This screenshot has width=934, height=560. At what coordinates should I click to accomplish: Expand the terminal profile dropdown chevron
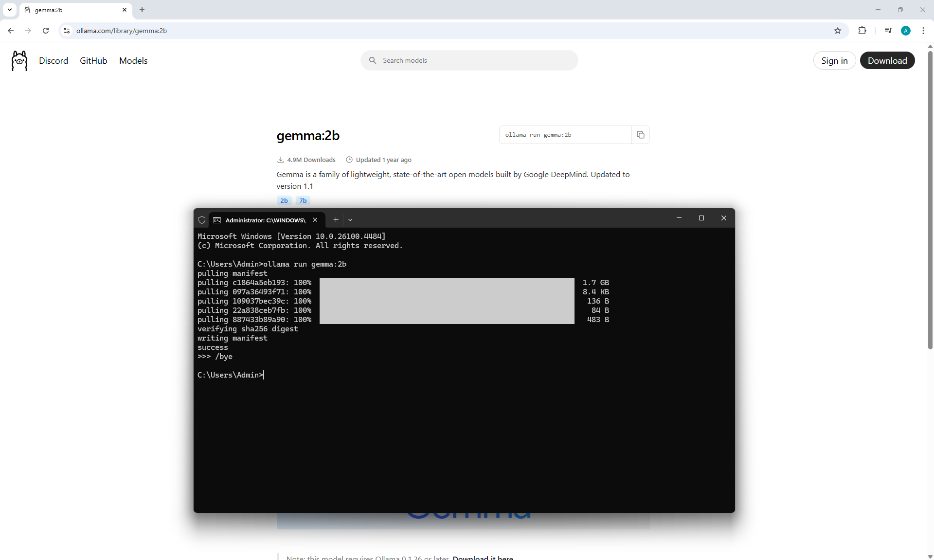350,220
